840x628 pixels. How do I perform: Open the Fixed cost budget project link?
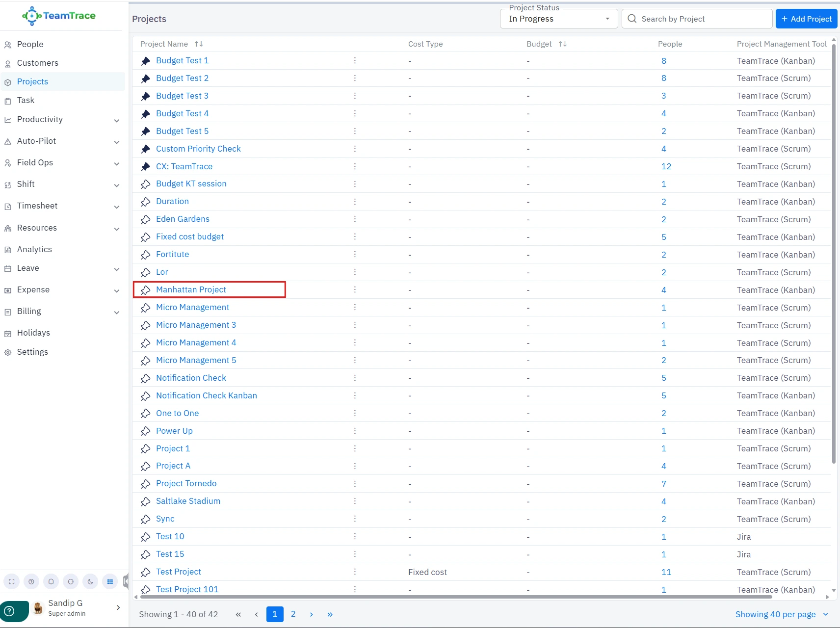click(x=190, y=236)
